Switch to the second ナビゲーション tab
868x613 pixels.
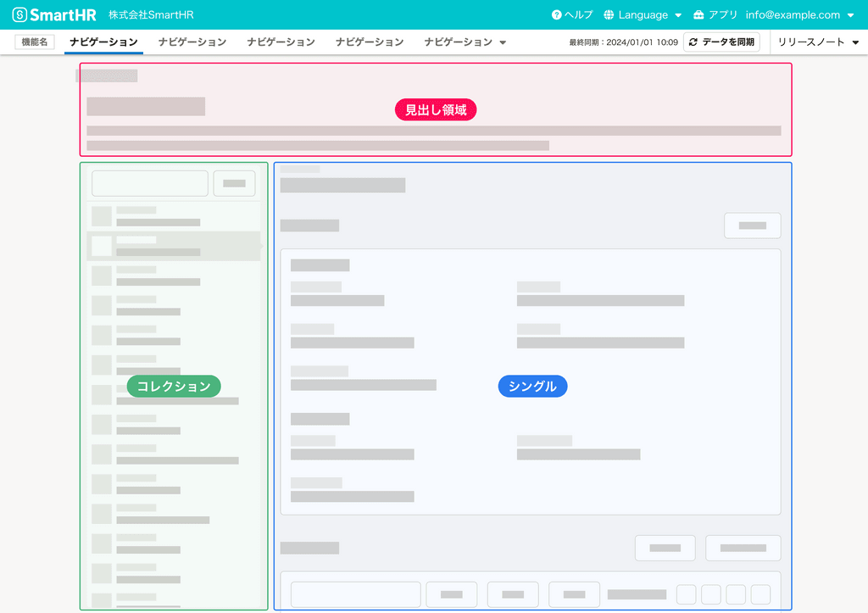click(192, 41)
